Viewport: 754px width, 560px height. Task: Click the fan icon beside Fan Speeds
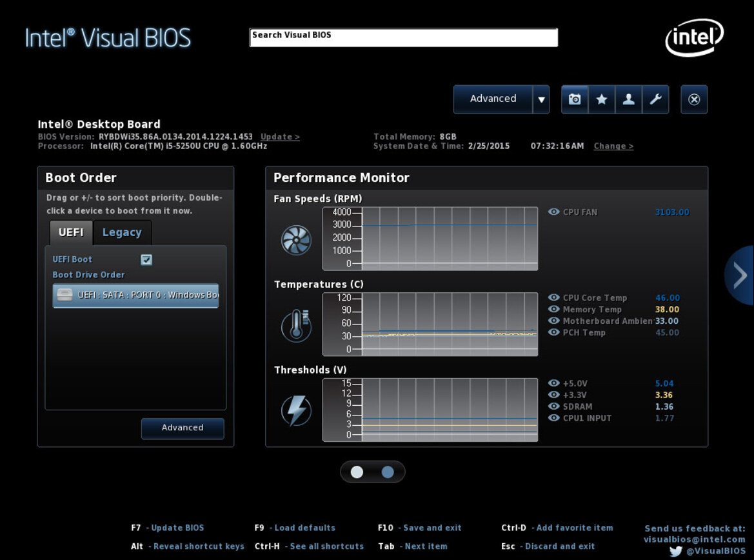click(296, 239)
